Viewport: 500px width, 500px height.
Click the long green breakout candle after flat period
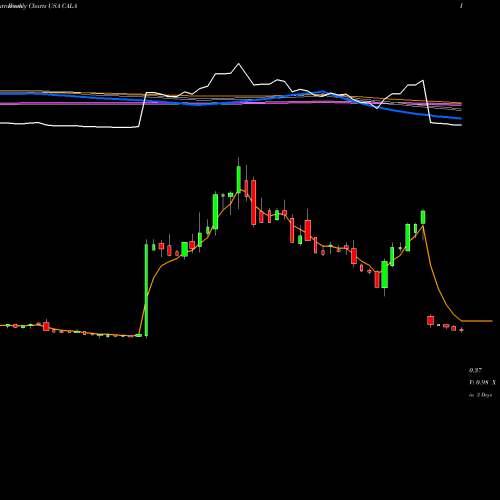[146, 290]
